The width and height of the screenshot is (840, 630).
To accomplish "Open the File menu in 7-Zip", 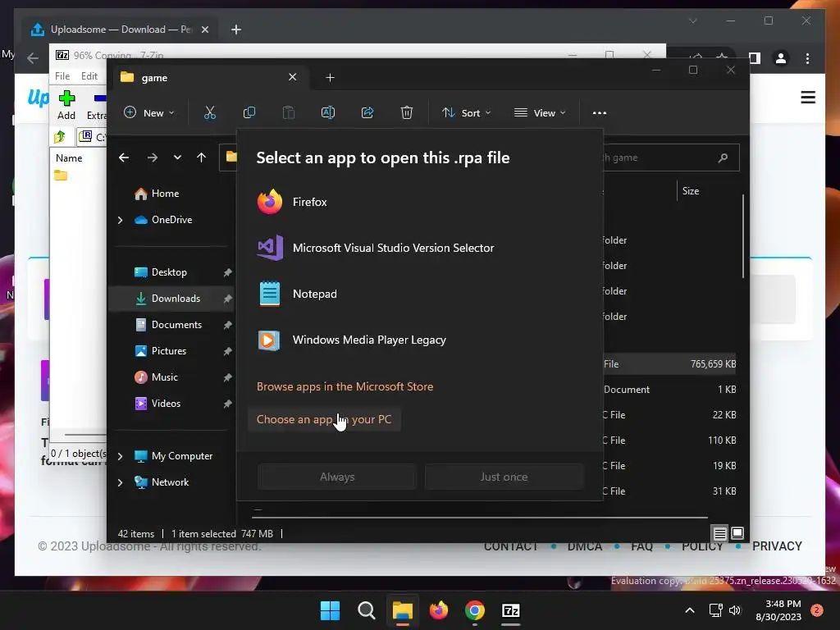I will tap(62, 76).
